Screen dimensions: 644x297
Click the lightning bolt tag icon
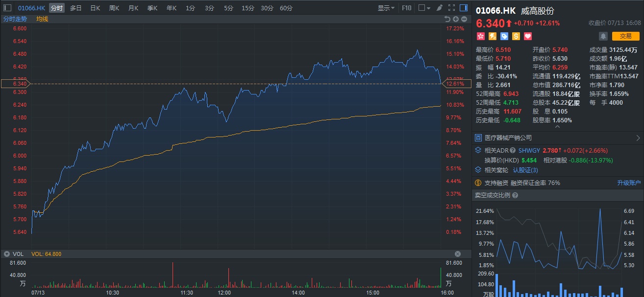(492, 36)
